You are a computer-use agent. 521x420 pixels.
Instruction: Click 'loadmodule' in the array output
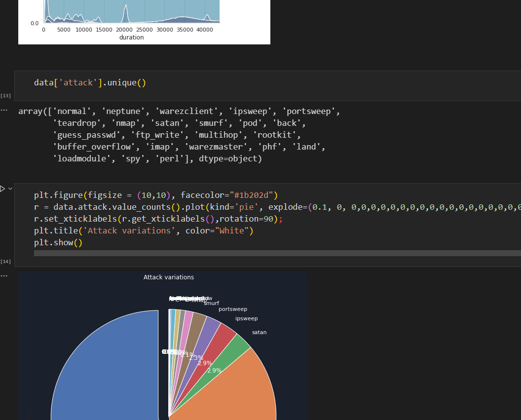(x=82, y=158)
